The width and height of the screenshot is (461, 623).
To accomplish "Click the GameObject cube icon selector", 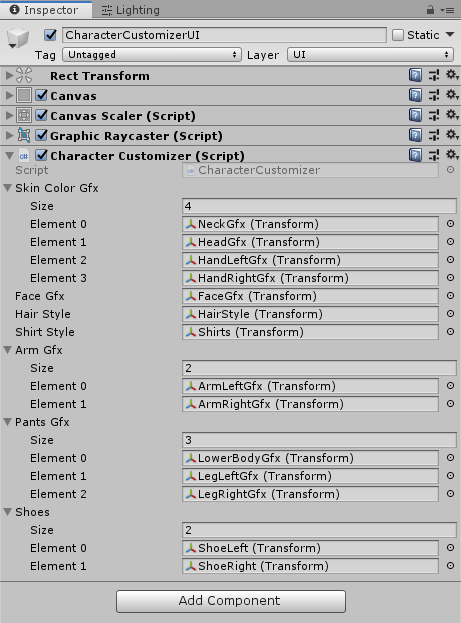I will pos(17,39).
